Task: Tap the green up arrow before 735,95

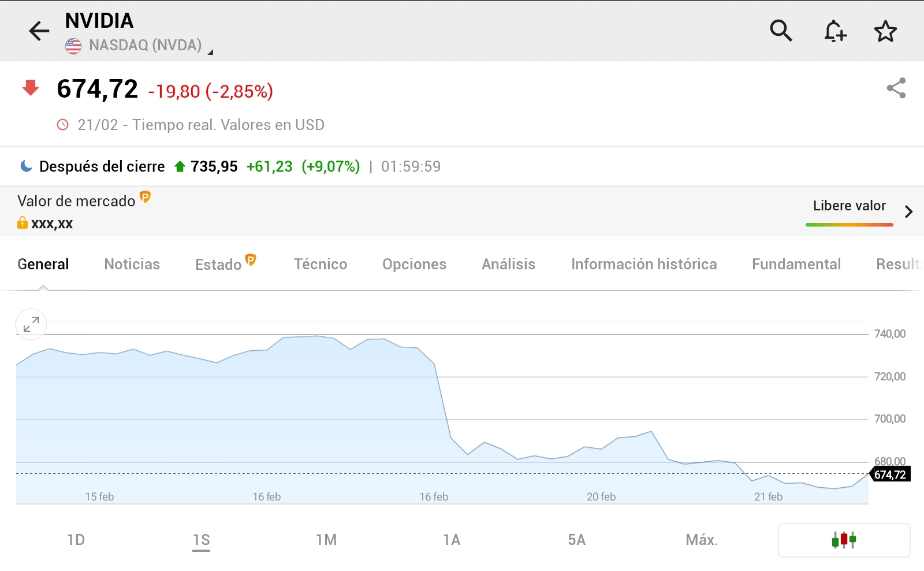Action: click(x=180, y=166)
